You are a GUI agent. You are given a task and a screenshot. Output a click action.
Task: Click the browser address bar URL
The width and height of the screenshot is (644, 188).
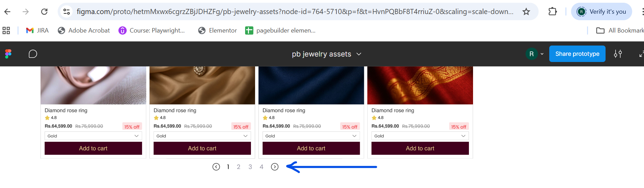[295, 12]
